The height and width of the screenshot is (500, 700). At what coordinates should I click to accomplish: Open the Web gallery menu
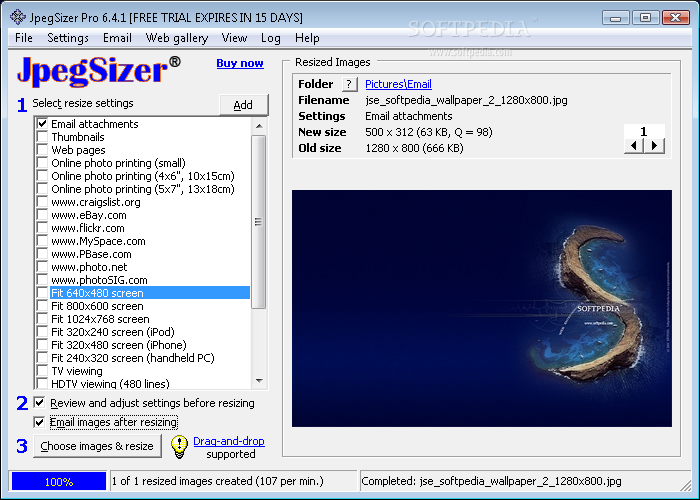[177, 38]
